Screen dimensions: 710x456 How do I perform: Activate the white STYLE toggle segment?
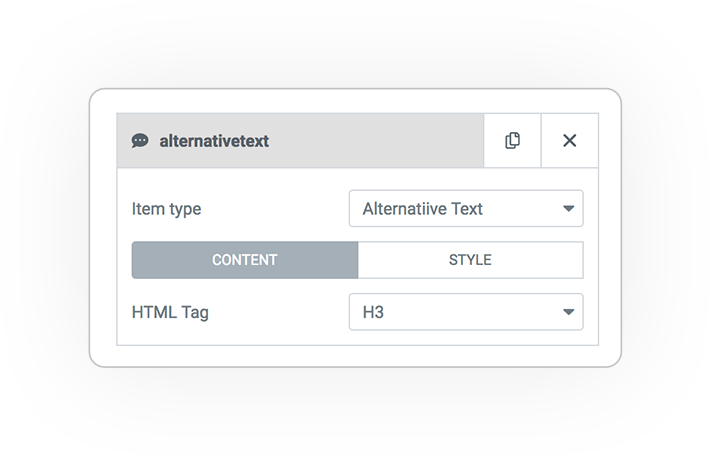tap(470, 260)
